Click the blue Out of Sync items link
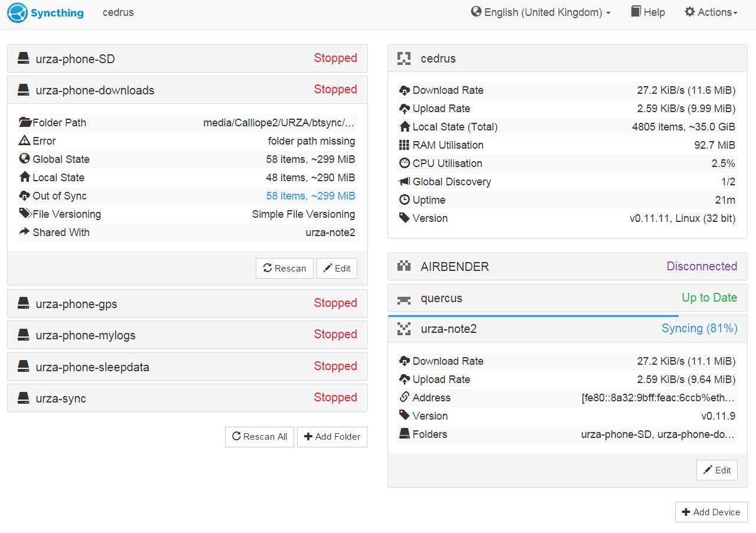 tap(311, 196)
